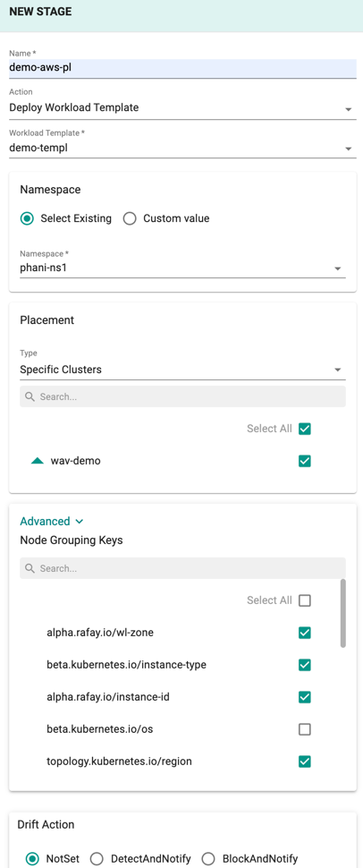This screenshot has height=868, width=363.
Task: Open the Action dropdown
Action: (182, 108)
